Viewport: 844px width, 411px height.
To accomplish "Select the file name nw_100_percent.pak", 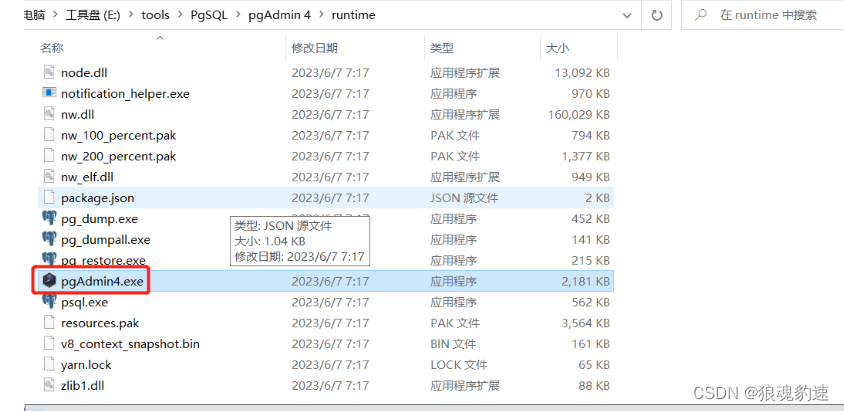I will pos(118,136).
